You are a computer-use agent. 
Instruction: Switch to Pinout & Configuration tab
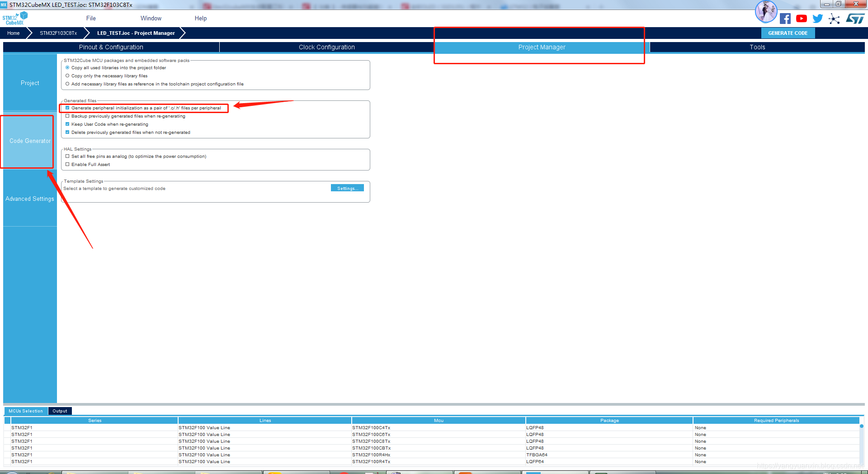(111, 47)
